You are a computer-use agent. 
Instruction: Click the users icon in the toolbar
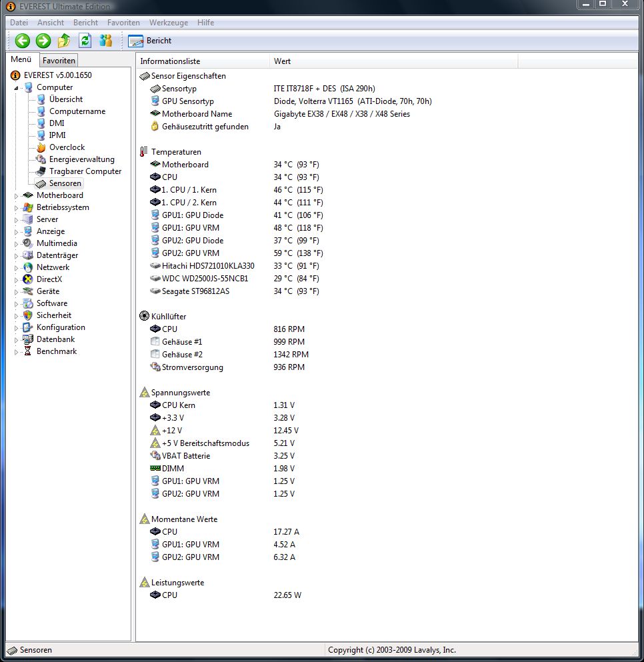(105, 41)
